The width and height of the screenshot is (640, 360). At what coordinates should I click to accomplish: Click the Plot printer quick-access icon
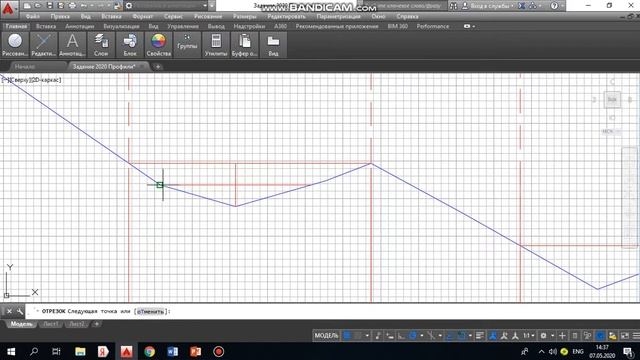pos(72,6)
